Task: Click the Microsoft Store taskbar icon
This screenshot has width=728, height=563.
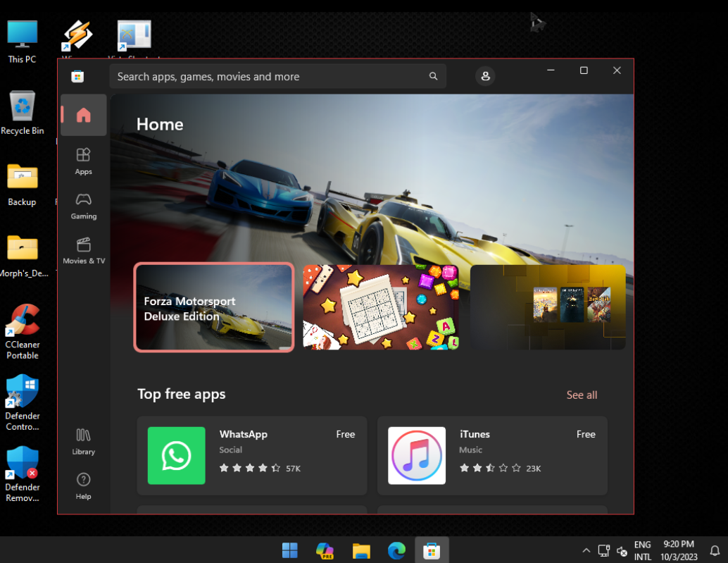Action: (432, 551)
